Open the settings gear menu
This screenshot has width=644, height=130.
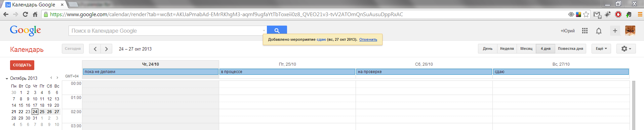626,49
